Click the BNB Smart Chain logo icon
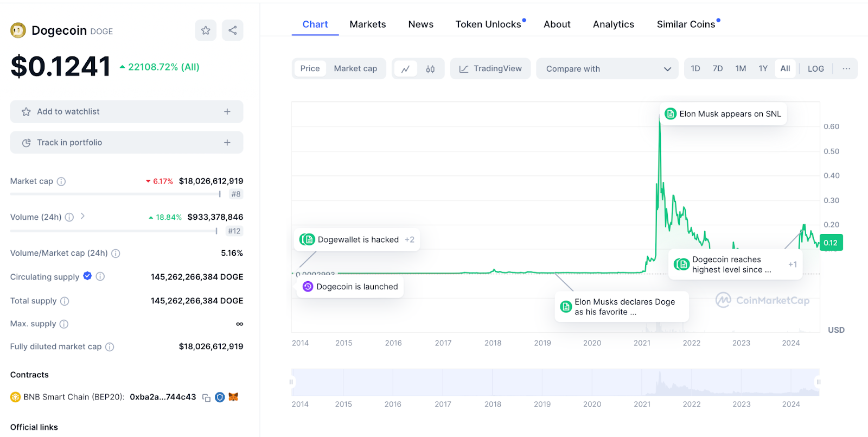 pos(15,397)
